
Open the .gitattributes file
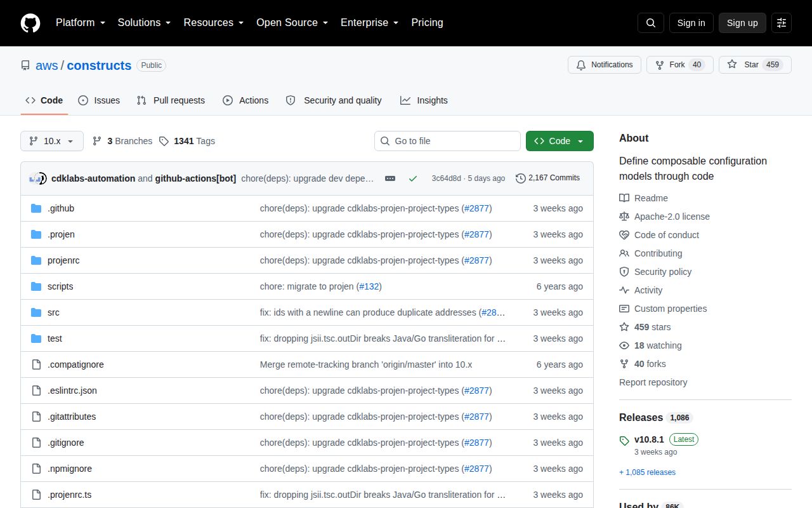point(72,417)
